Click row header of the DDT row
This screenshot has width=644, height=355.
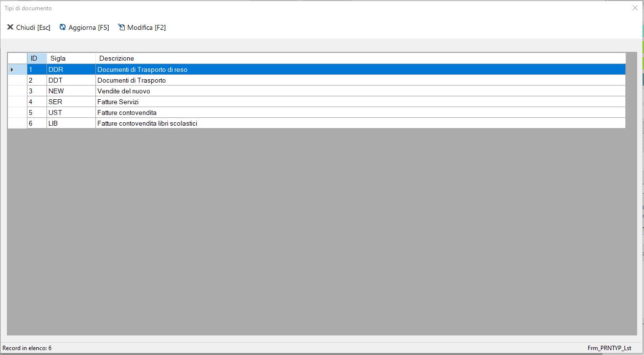[x=17, y=80]
